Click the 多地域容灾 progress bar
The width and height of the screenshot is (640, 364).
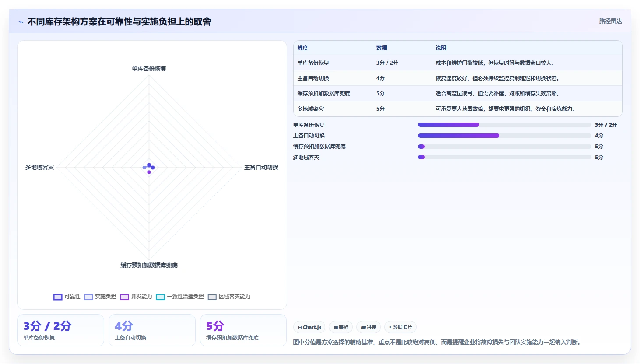coord(504,157)
